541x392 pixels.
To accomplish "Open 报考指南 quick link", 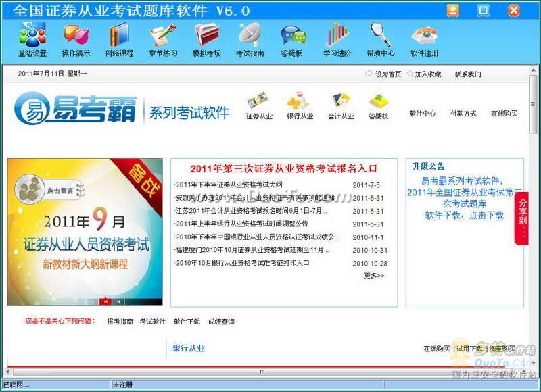I will (x=120, y=322).
